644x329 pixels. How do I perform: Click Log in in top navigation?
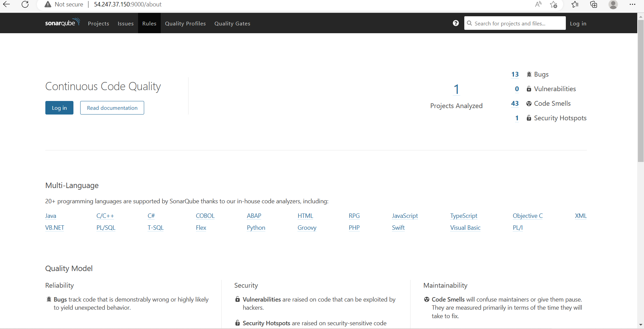578,23
